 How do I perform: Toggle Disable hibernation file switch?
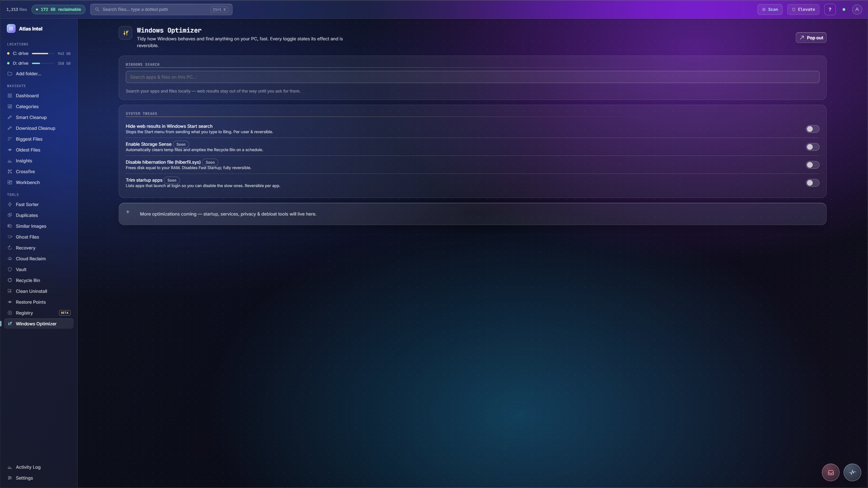[812, 165]
